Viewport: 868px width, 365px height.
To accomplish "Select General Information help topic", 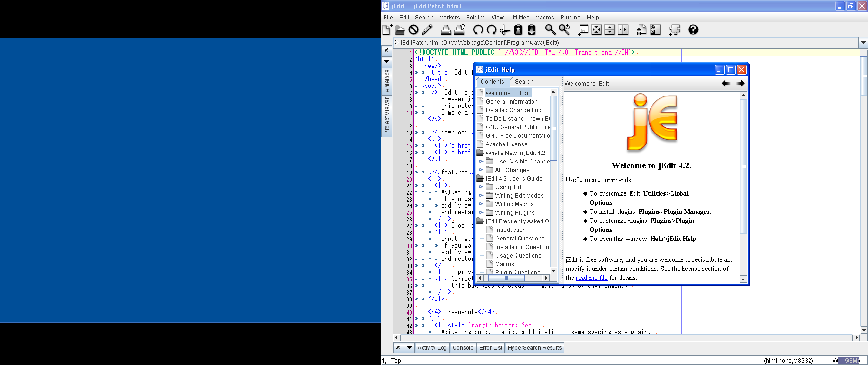I will (512, 102).
